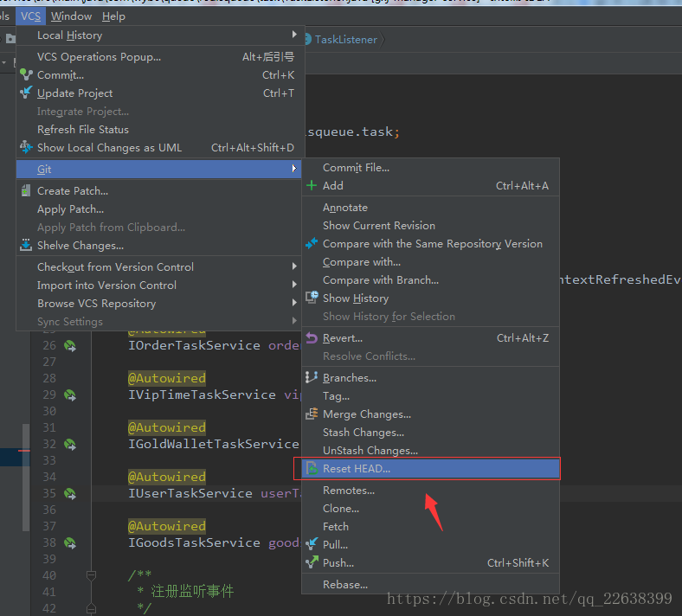Click gutter bean icon on line 26
The height and width of the screenshot is (616, 682).
69,346
